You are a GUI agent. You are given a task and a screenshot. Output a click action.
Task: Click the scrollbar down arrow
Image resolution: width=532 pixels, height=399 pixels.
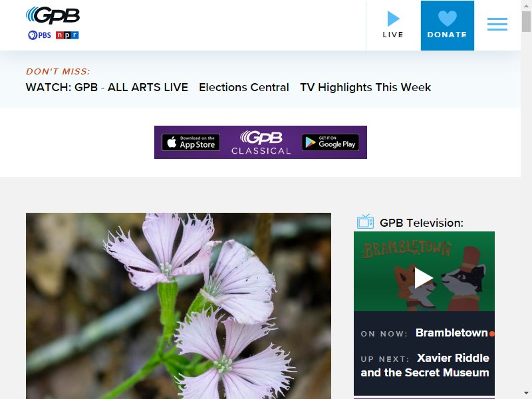(x=526, y=393)
